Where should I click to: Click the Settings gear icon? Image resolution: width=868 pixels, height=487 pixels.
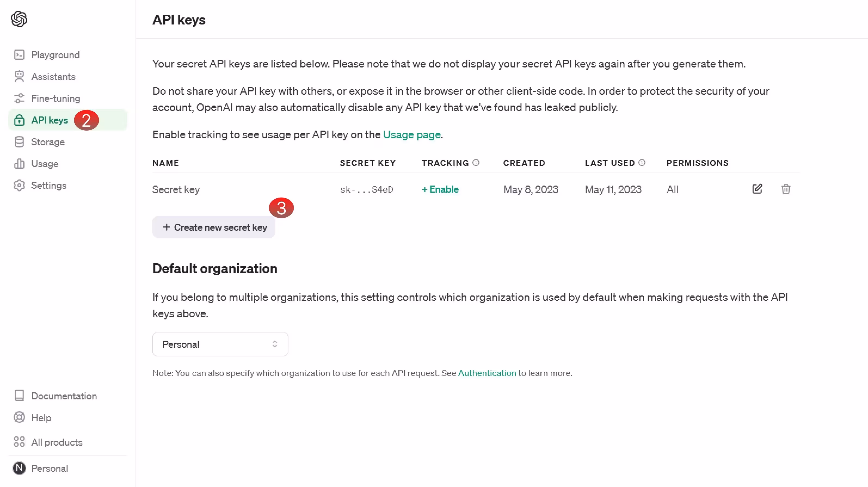point(19,185)
